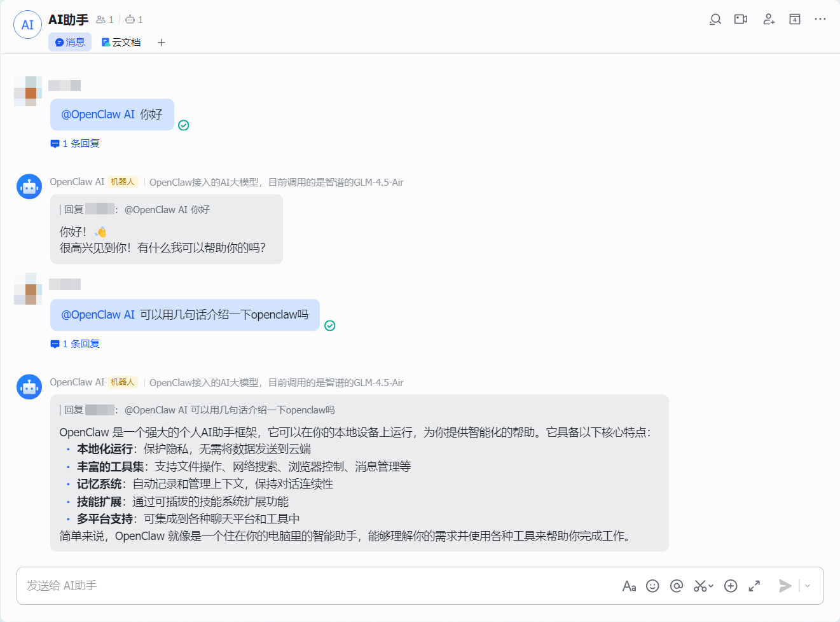Viewport: 840px width, 622px height.
Task: Open the group calendar icon
Action: pos(794,19)
